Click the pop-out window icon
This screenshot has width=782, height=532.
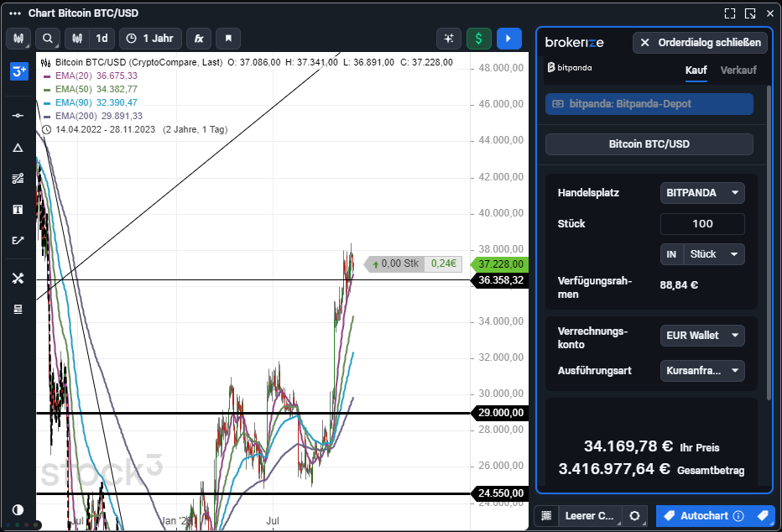750,13
